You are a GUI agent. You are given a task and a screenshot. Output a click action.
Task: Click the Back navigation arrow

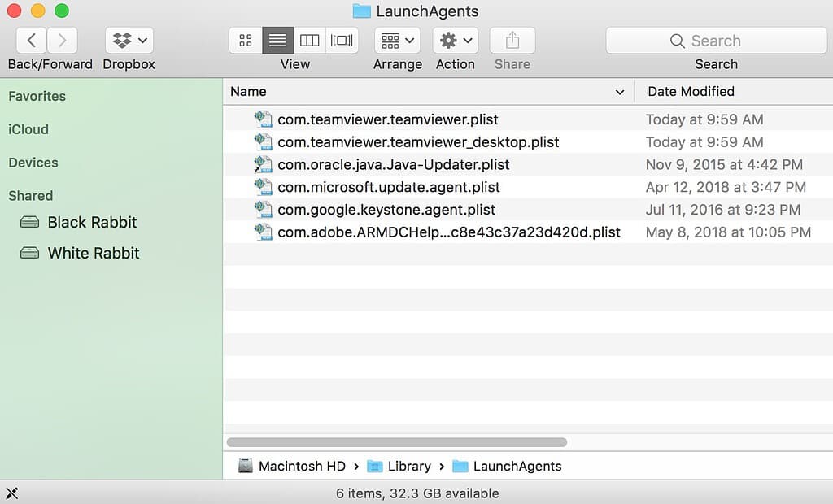[x=30, y=40]
